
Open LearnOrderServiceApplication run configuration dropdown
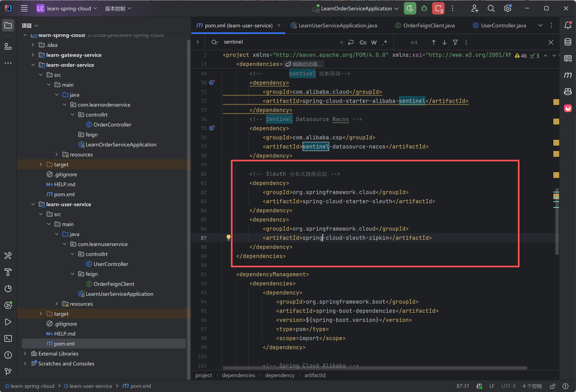[355, 9]
